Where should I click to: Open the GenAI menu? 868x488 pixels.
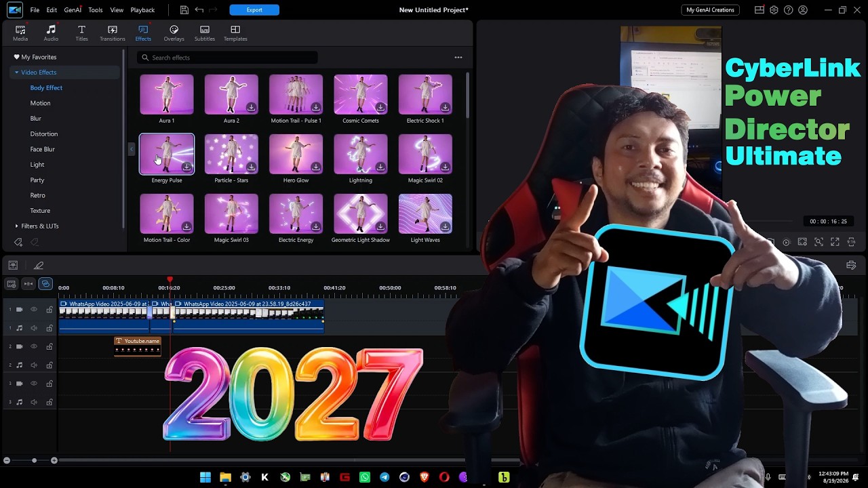click(x=73, y=10)
